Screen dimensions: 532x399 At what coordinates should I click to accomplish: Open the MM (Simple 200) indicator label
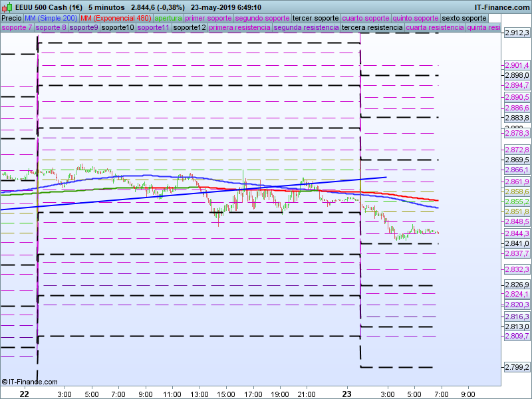(51, 18)
